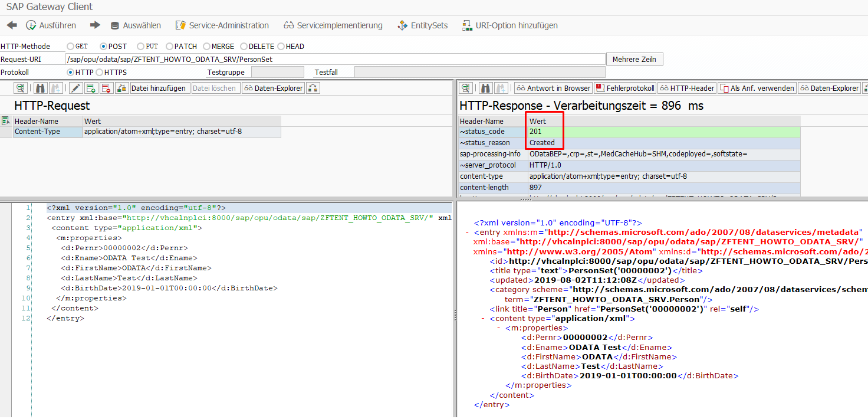
Task: Select the MERGE HTTP method
Action: pos(207,46)
